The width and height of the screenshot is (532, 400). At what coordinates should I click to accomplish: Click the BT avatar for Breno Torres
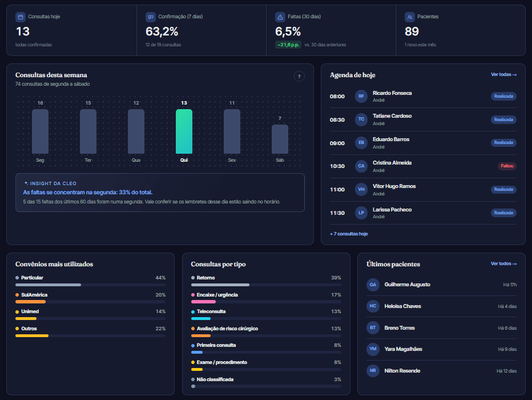pyautogui.click(x=373, y=327)
